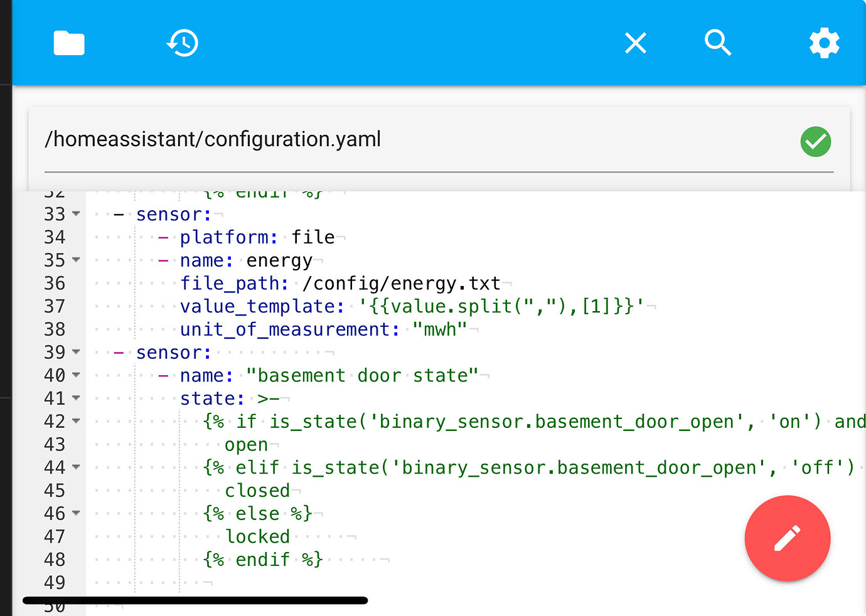
Task: Open the editor settings
Action: (x=824, y=43)
